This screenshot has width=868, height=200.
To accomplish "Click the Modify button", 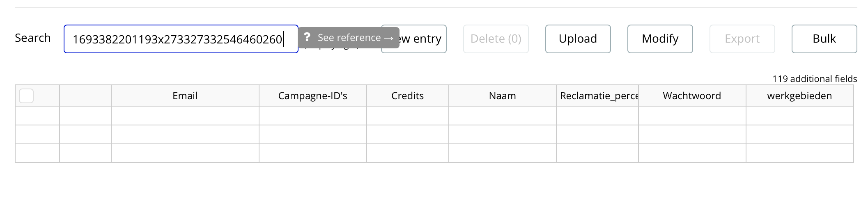I will coord(660,39).
